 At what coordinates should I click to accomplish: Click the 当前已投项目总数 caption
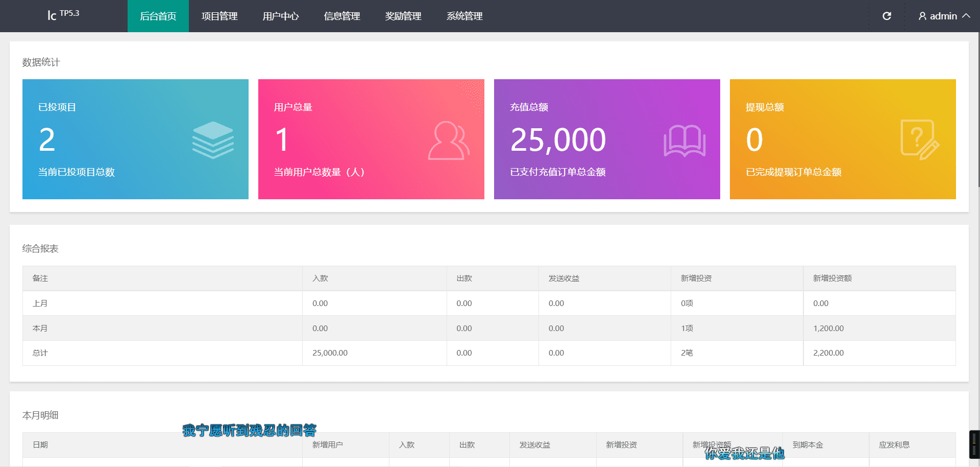pyautogui.click(x=77, y=172)
